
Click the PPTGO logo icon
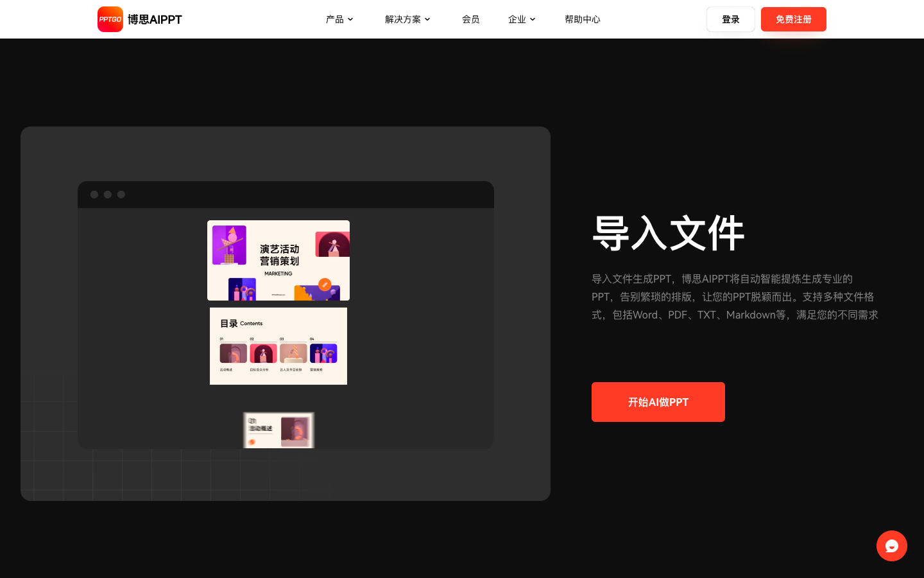(x=110, y=19)
